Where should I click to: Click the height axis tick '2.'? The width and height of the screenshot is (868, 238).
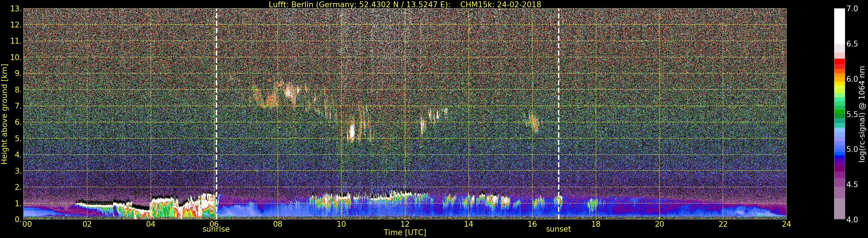18,187
